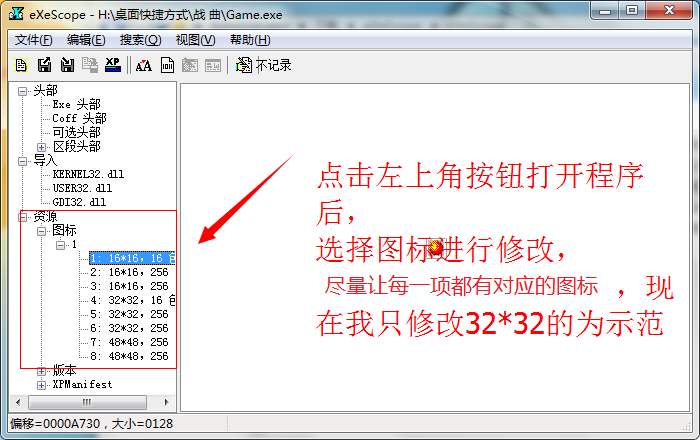The height and width of the screenshot is (440, 700).
Task: Select icon entry 5: 32*32, 256
Action: tap(129, 314)
